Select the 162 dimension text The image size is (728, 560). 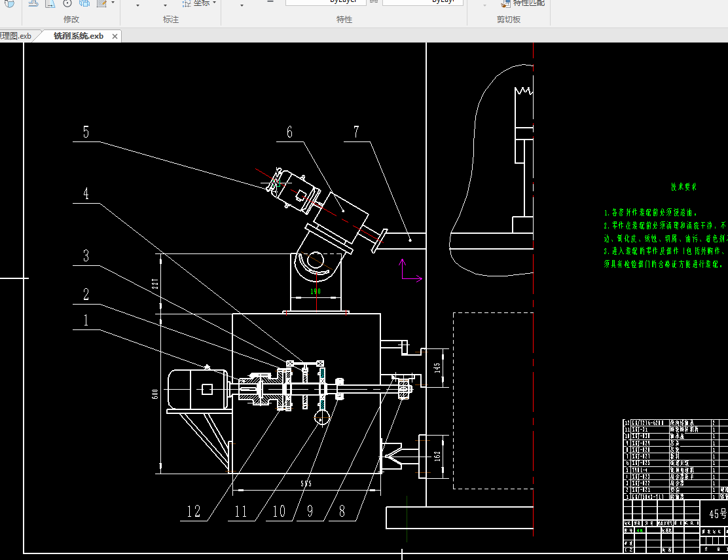pos(437,456)
